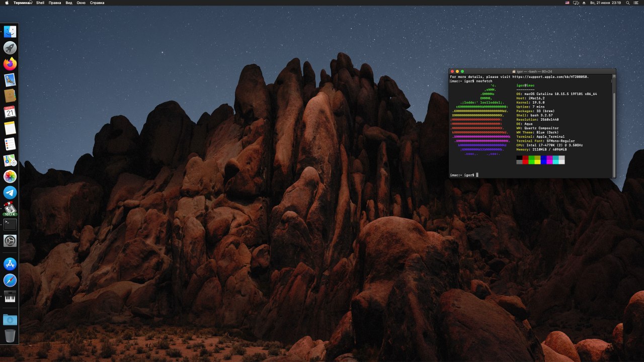The image size is (644, 362).
Task: Launch Launchpad from the Dock
Action: pos(10,48)
